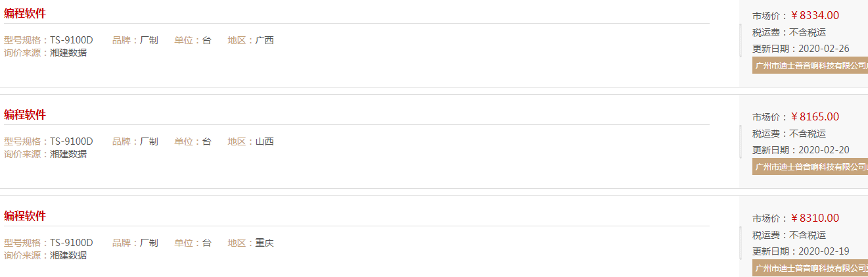Click the 山西 region value

point(265,141)
